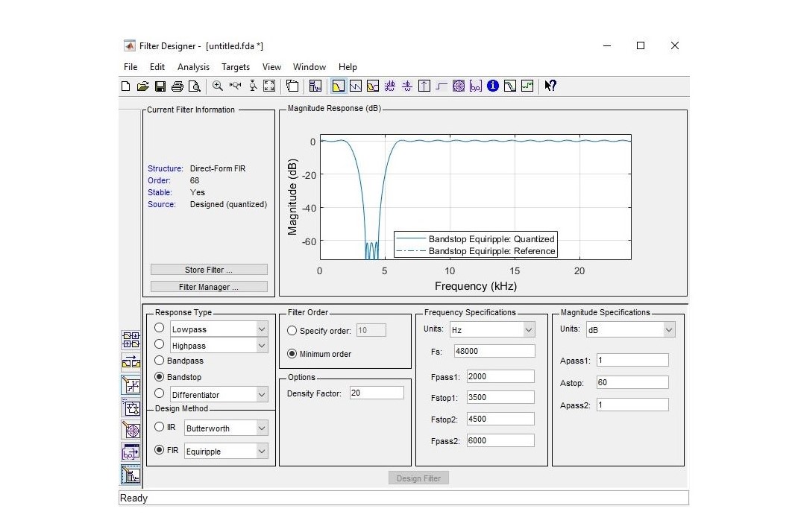
Task: Show the Magnitude Response plot
Action: 338,86
